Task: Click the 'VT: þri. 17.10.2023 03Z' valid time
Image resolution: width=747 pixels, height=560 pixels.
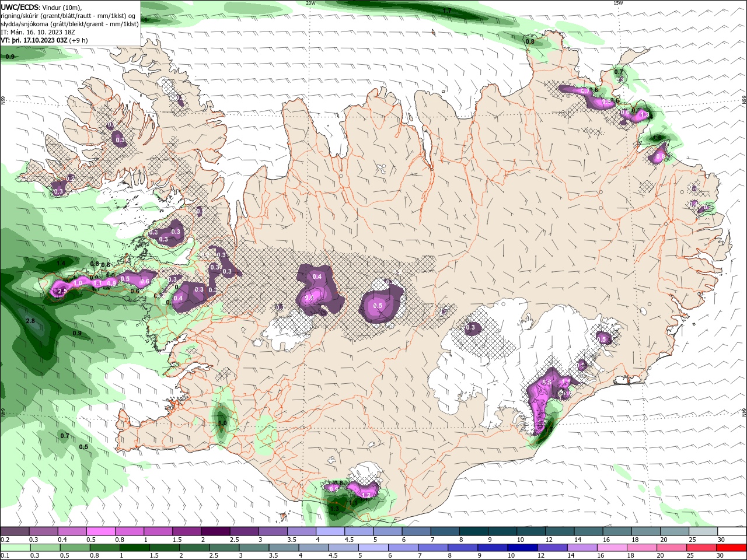Action: point(34,40)
